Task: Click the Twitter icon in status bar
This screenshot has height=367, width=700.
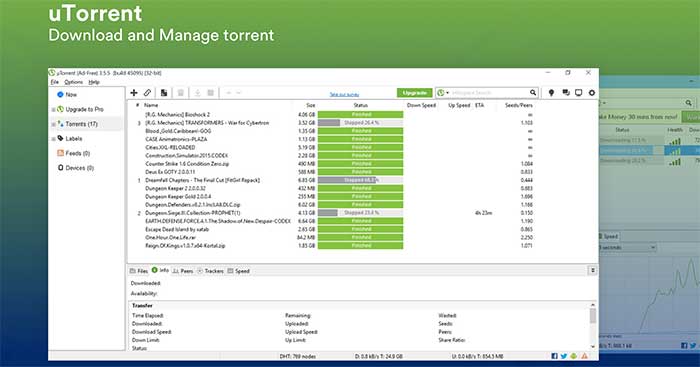Action: tap(564, 356)
